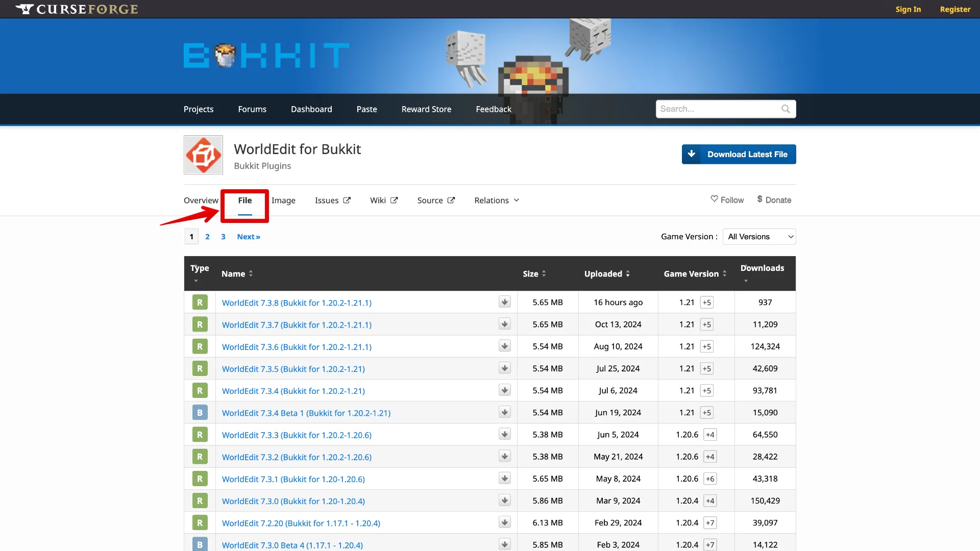Expand +5 versions for WorldEdit 7.3.7
This screenshot has width=980, height=551.
[706, 324]
